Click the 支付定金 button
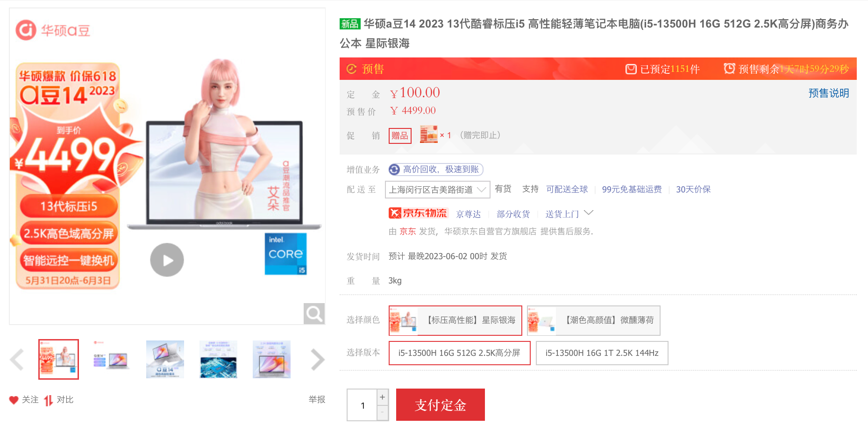Image resolution: width=868 pixels, height=425 pixels. tap(440, 405)
